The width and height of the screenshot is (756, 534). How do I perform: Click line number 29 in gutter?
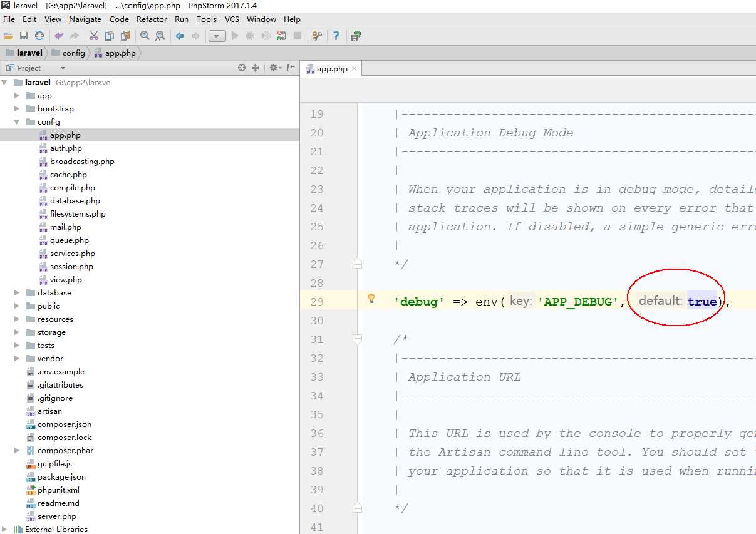click(317, 302)
